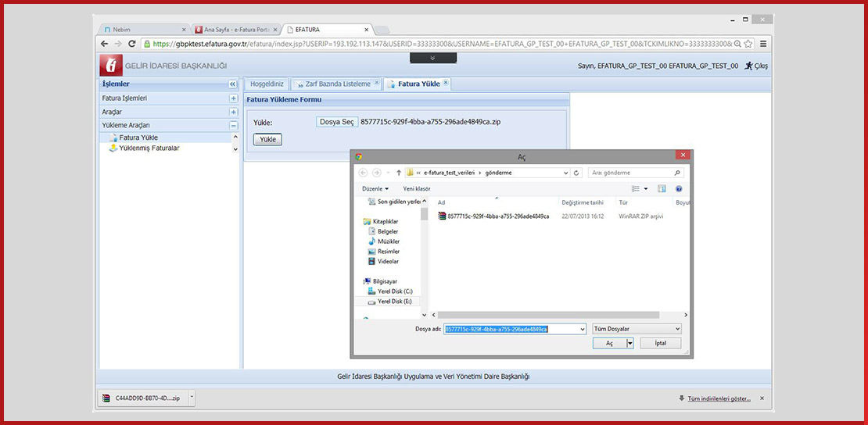Screen dimensions: 868x425
Task: Select the Resimler library icon
Action: [x=372, y=252]
